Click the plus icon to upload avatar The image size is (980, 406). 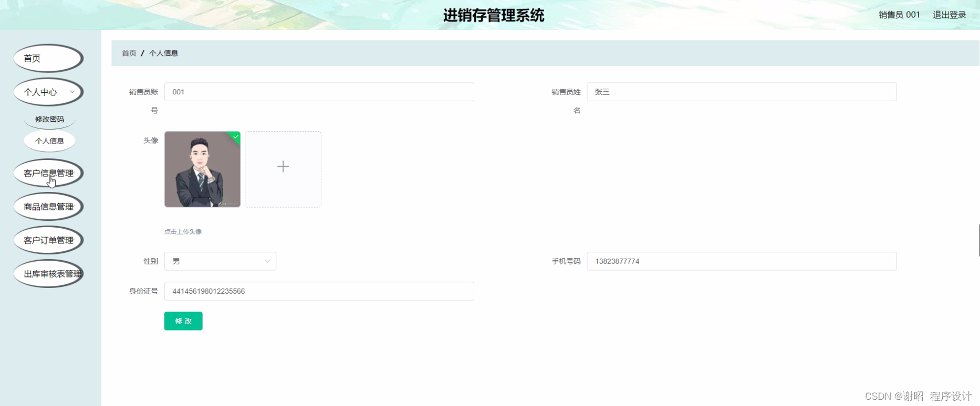tap(283, 167)
